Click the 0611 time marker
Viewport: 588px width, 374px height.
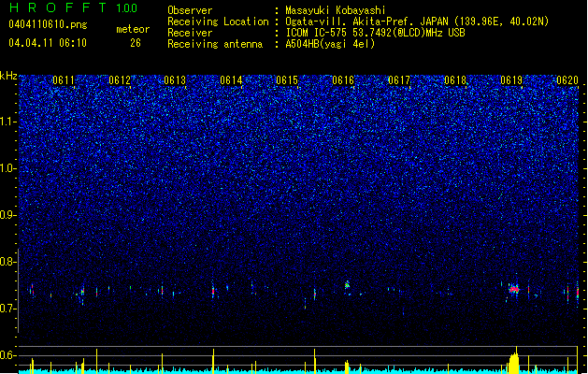pos(64,80)
